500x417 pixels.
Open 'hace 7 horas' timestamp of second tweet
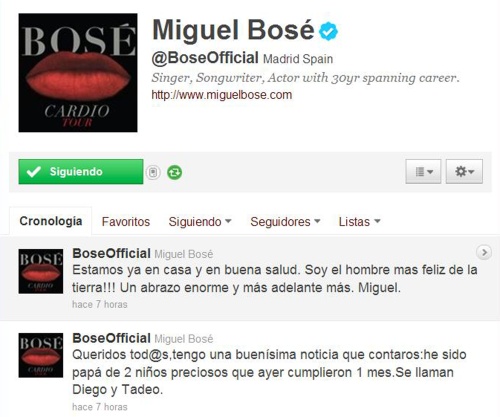[x=100, y=407]
